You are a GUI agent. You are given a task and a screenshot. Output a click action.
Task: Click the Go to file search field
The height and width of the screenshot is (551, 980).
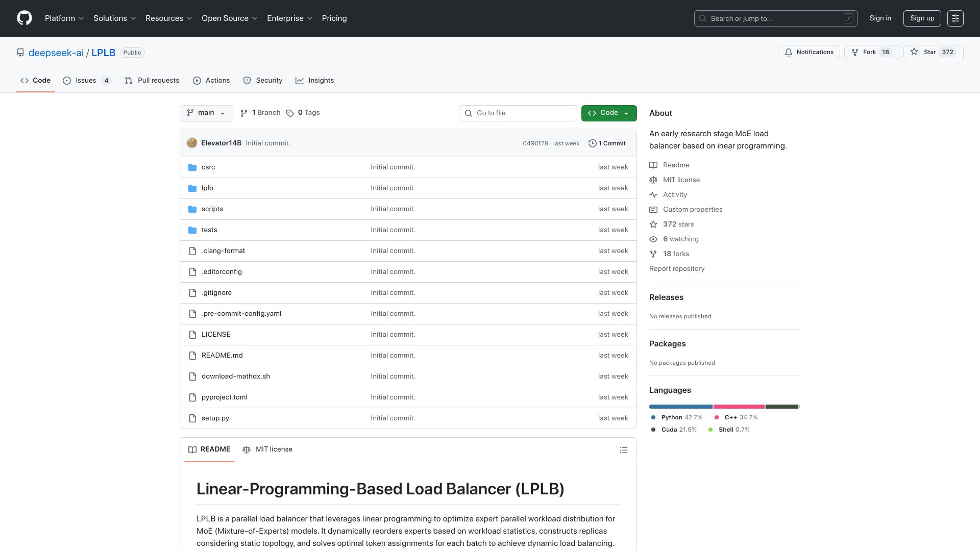519,113
